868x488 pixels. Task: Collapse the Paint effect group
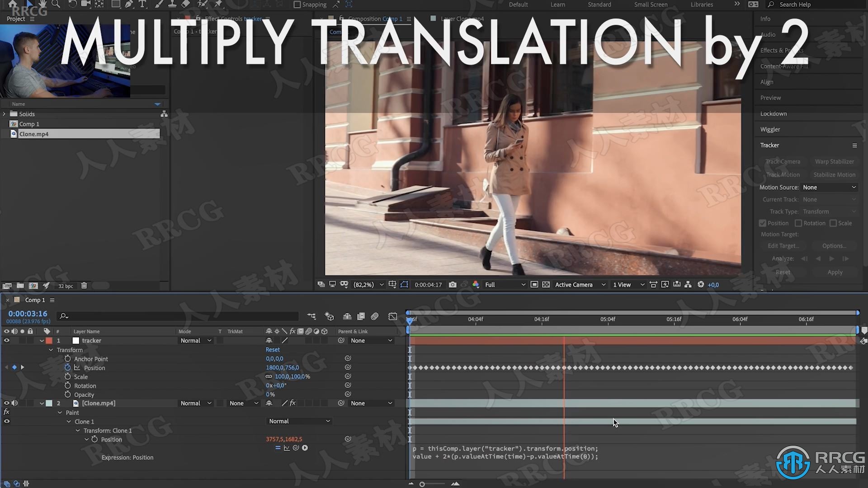60,413
